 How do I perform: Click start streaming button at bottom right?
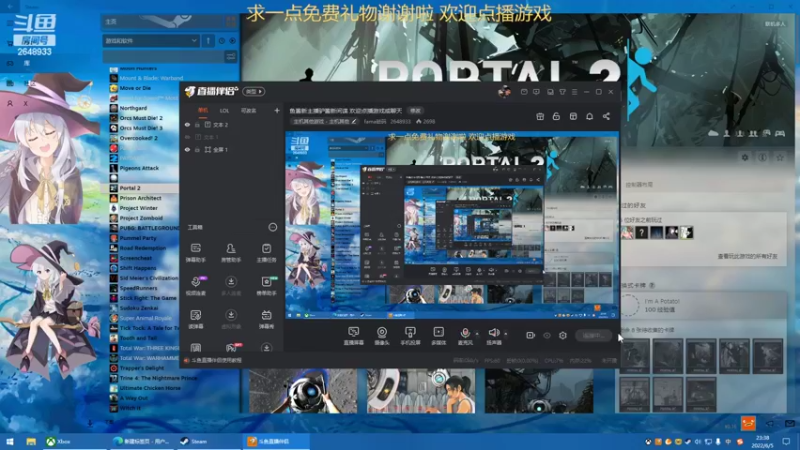(x=593, y=335)
